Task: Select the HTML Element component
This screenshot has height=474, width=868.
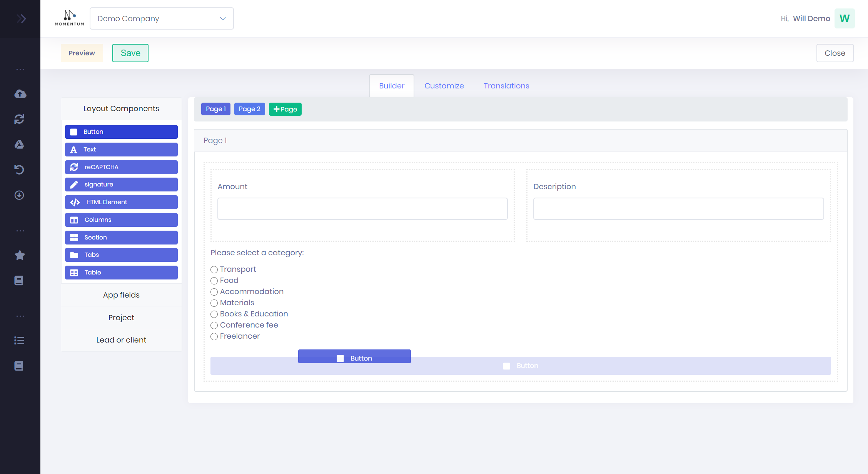Action: click(121, 202)
